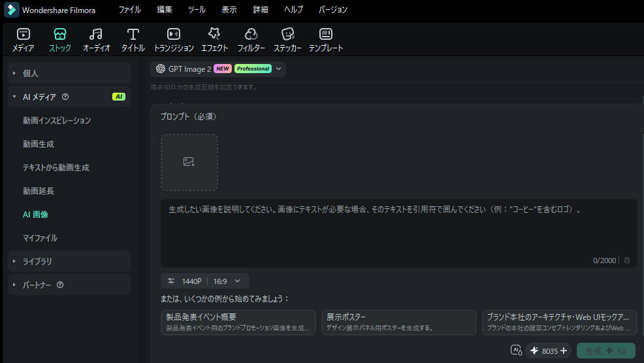Screen dimensions: 644x363
Task: Click the NEW badge
Action: [223, 69]
